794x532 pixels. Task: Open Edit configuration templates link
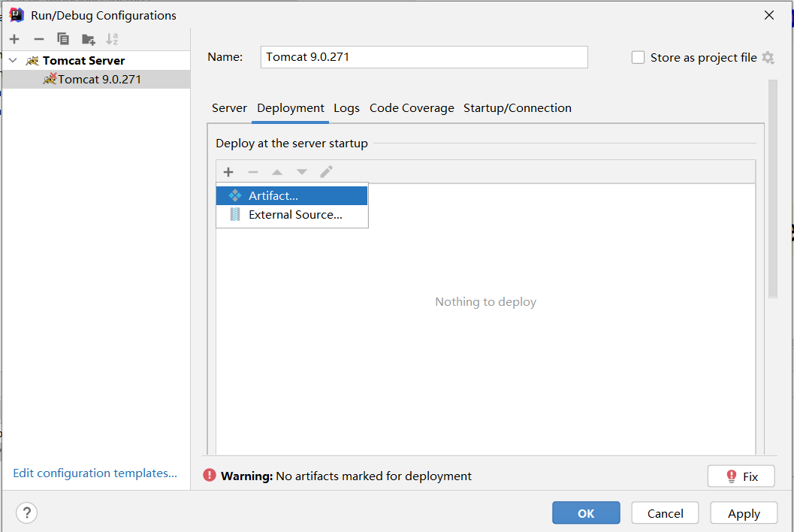[x=95, y=473]
